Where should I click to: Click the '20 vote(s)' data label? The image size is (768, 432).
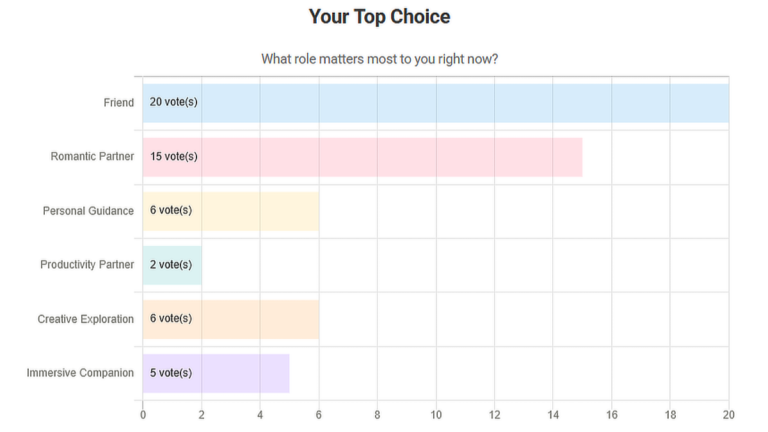pos(174,102)
